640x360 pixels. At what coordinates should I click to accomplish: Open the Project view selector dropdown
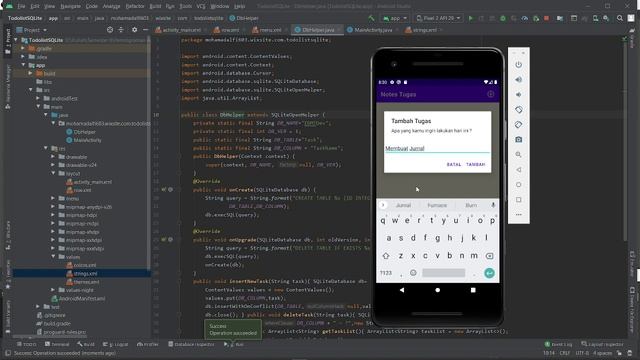point(32,30)
